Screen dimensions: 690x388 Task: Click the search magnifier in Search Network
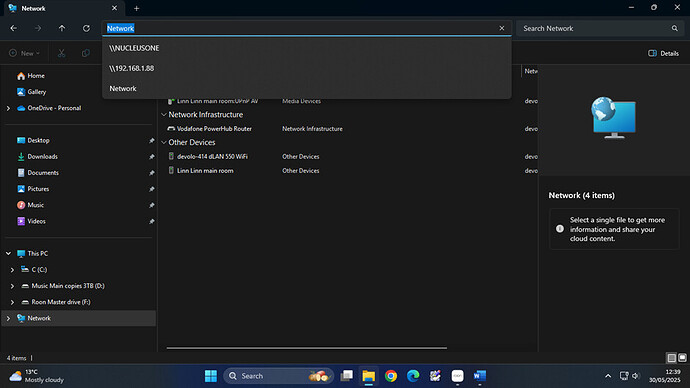coord(675,28)
